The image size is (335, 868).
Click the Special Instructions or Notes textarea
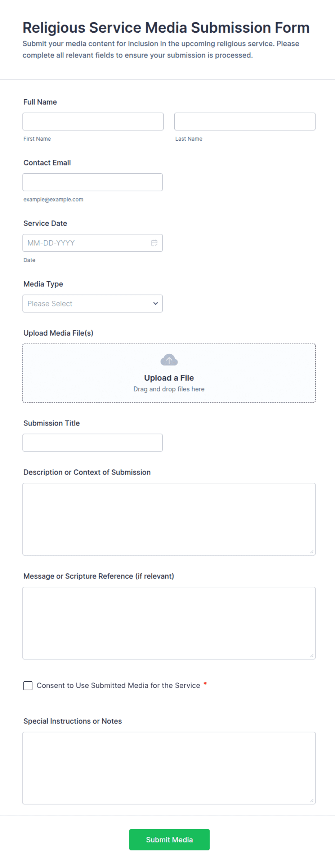pyautogui.click(x=169, y=768)
